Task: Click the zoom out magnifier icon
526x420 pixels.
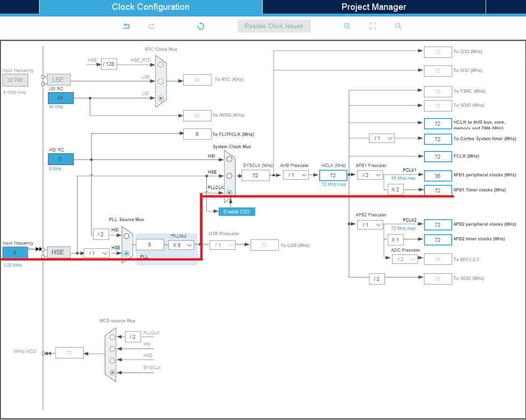Action: pyautogui.click(x=398, y=26)
